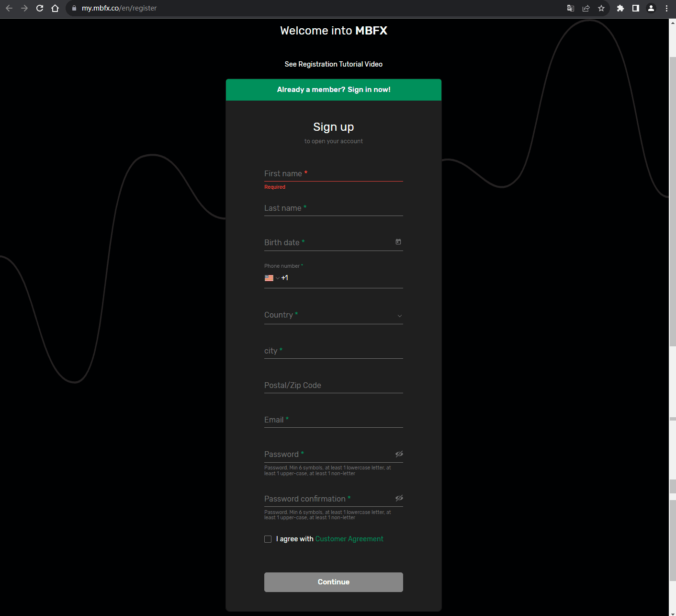
Task: Open the Chrome three-dot menu
Action: (666, 8)
